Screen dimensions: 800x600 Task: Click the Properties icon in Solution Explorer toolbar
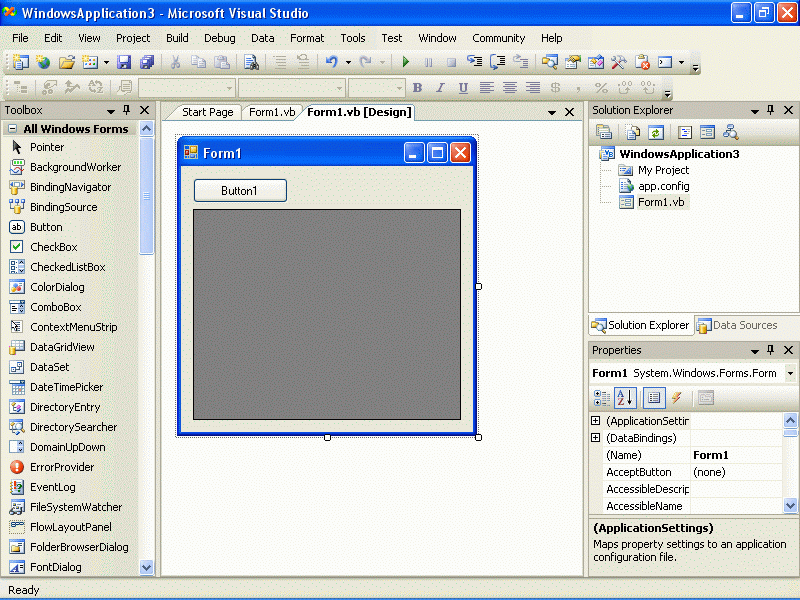(x=604, y=133)
